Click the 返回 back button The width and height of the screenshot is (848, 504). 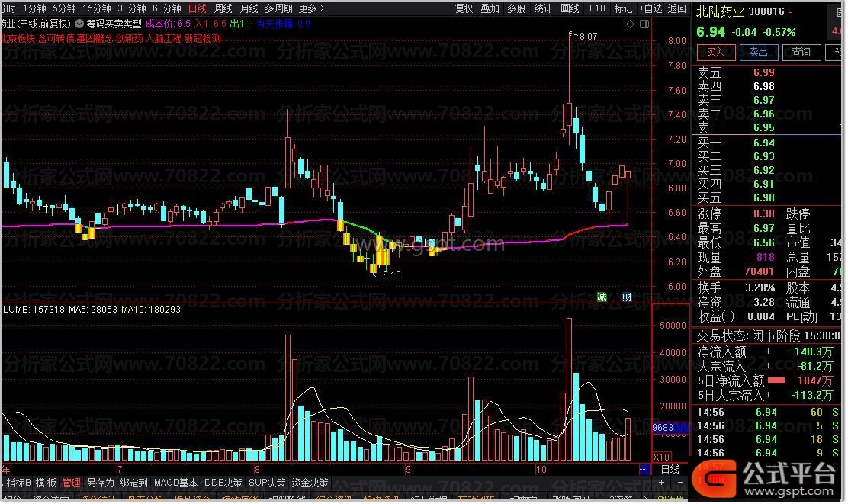[676, 8]
